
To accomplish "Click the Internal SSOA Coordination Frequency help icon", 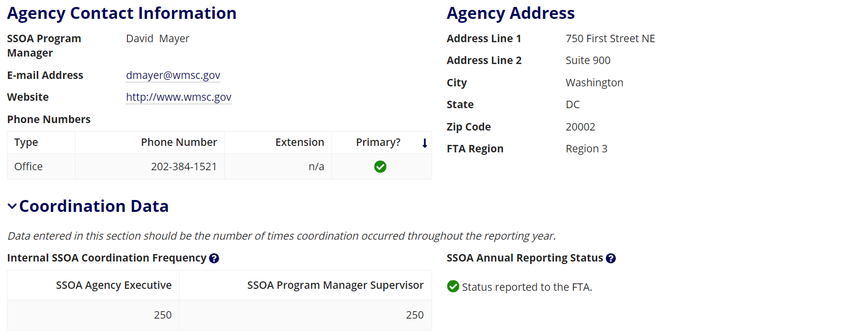I will click(x=214, y=259).
